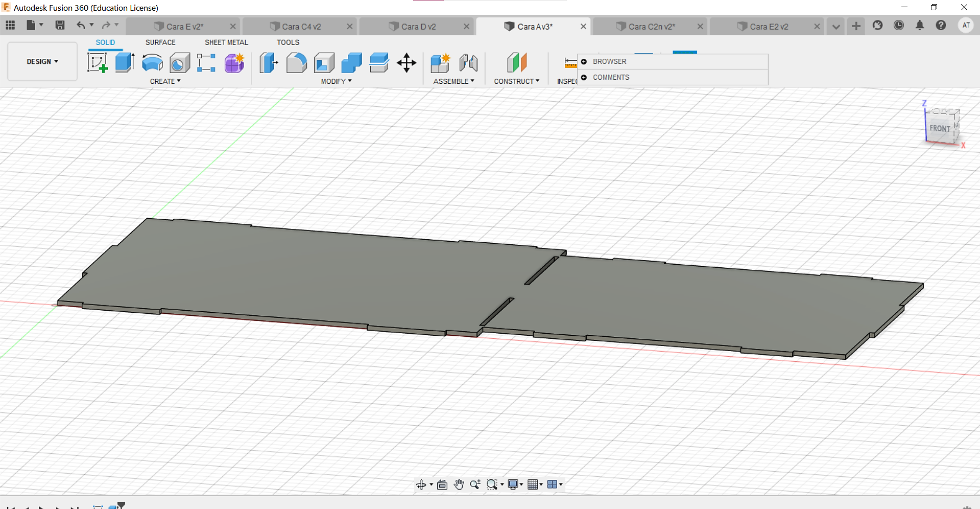
Task: Select the Rectangular Pattern tool
Action: (x=206, y=63)
